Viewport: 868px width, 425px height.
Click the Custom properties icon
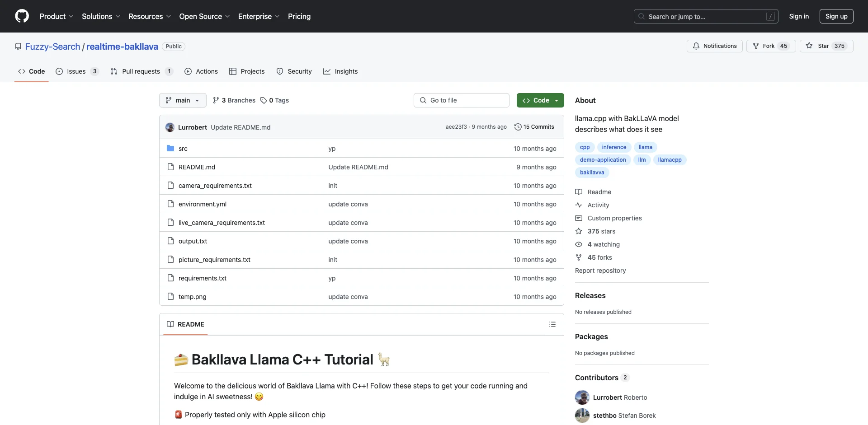[579, 218]
